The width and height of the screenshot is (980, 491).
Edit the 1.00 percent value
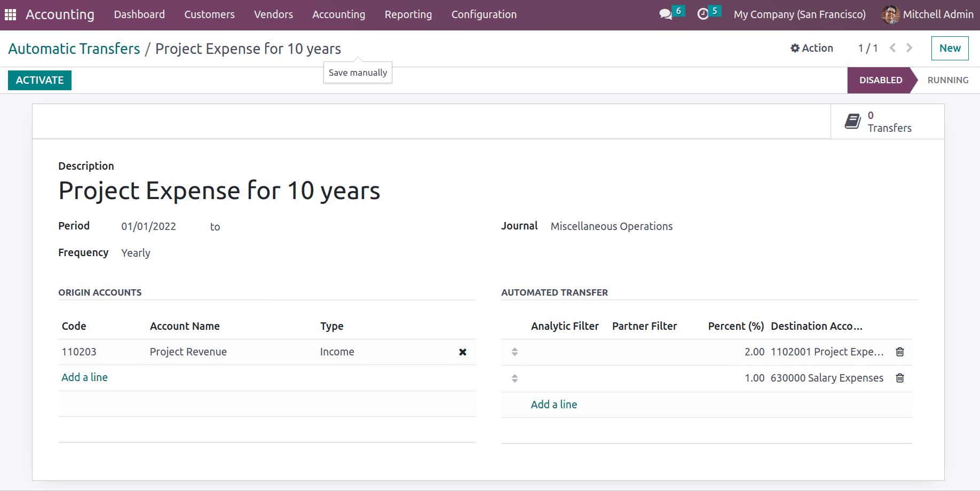(755, 378)
